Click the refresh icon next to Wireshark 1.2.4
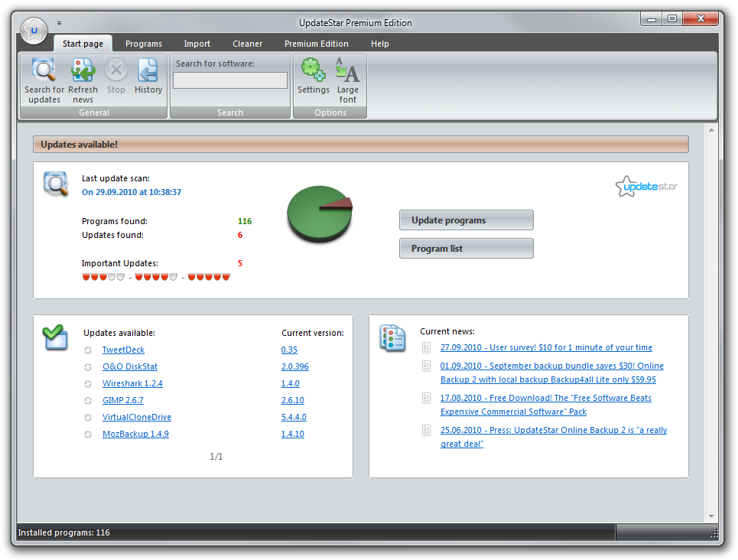Viewport: 738px width, 560px height. 88,384
